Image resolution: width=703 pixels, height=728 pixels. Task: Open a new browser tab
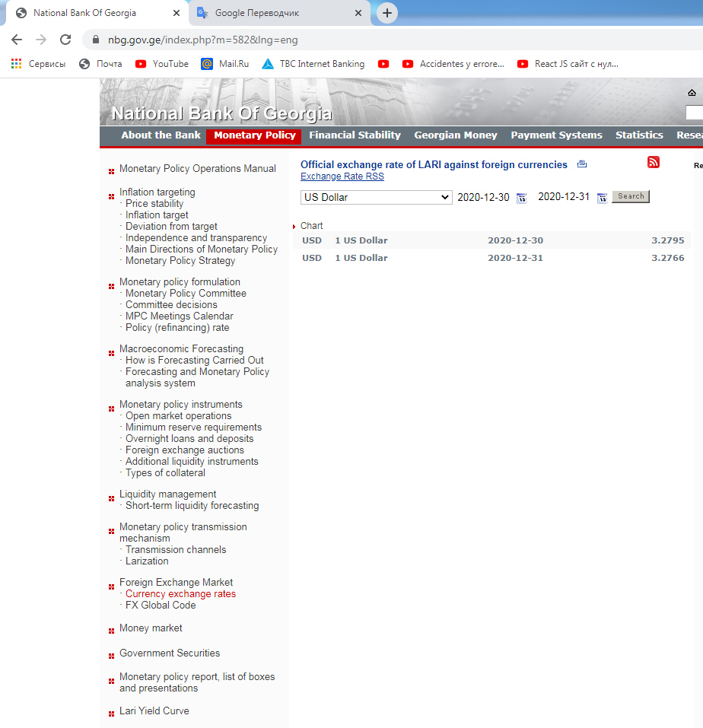(387, 13)
